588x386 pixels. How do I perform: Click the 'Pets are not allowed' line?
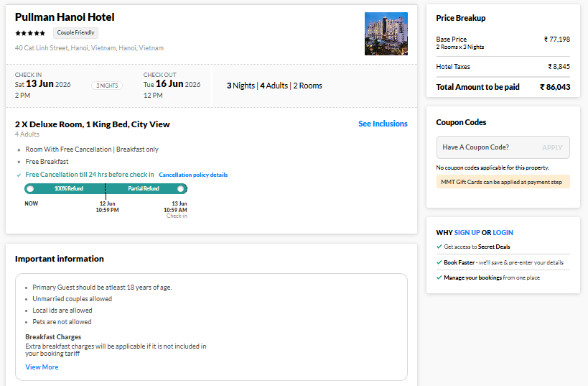pyautogui.click(x=62, y=322)
